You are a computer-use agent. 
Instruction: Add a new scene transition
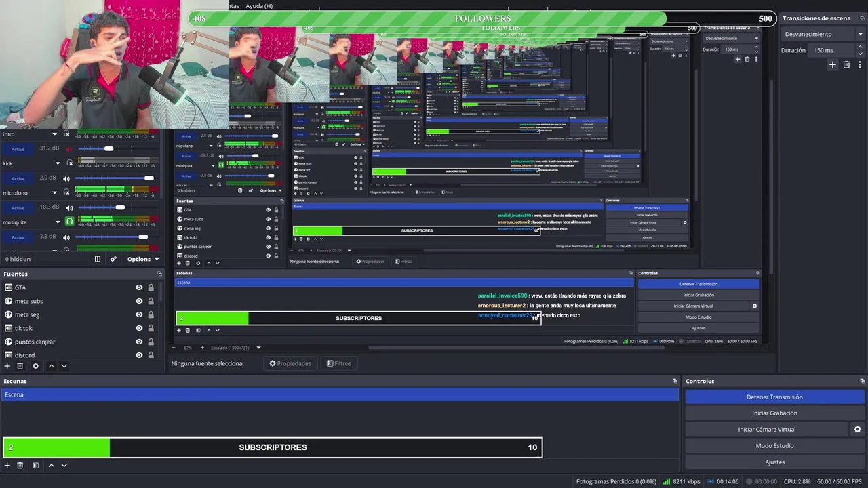click(833, 65)
